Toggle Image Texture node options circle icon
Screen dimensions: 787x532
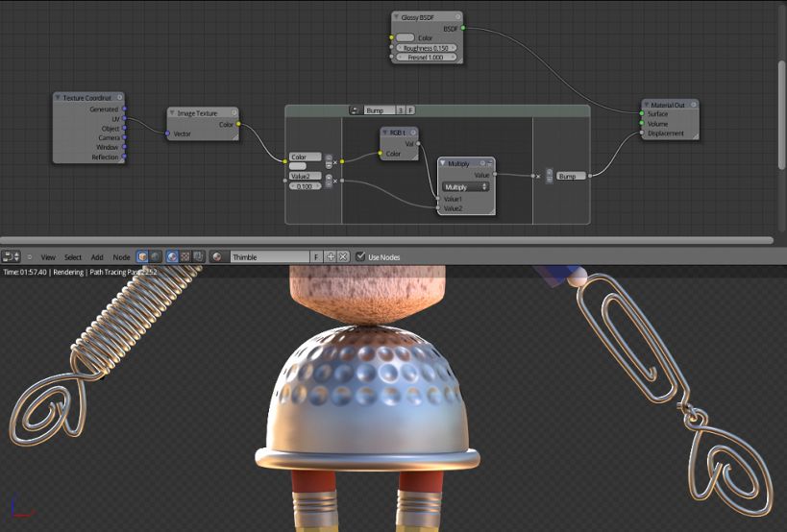click(234, 112)
